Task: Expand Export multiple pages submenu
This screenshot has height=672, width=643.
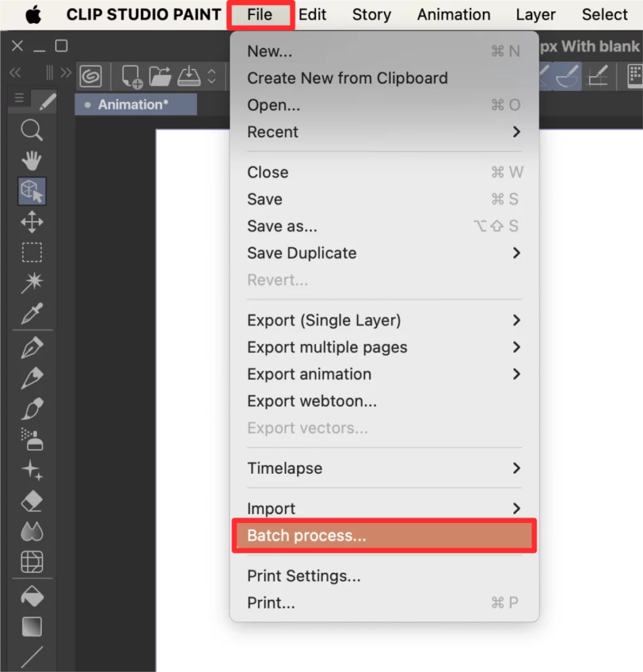Action: click(x=384, y=348)
